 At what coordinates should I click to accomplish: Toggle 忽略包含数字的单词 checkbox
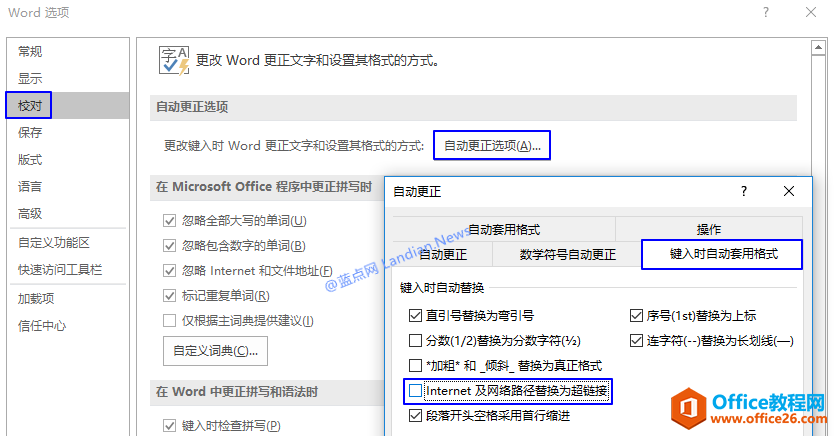pos(169,246)
